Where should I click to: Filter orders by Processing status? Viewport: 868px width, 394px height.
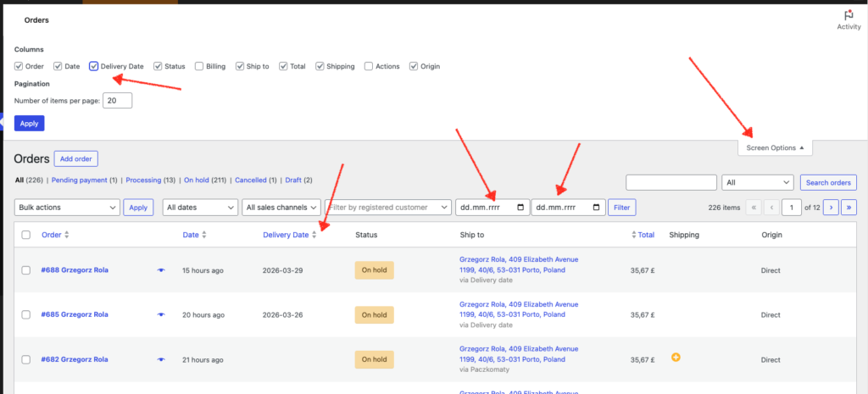click(x=143, y=180)
